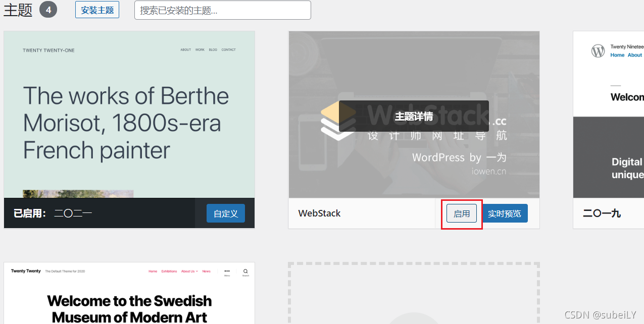Click the dashed add-new-theme placeholder card

pyautogui.click(x=414, y=293)
